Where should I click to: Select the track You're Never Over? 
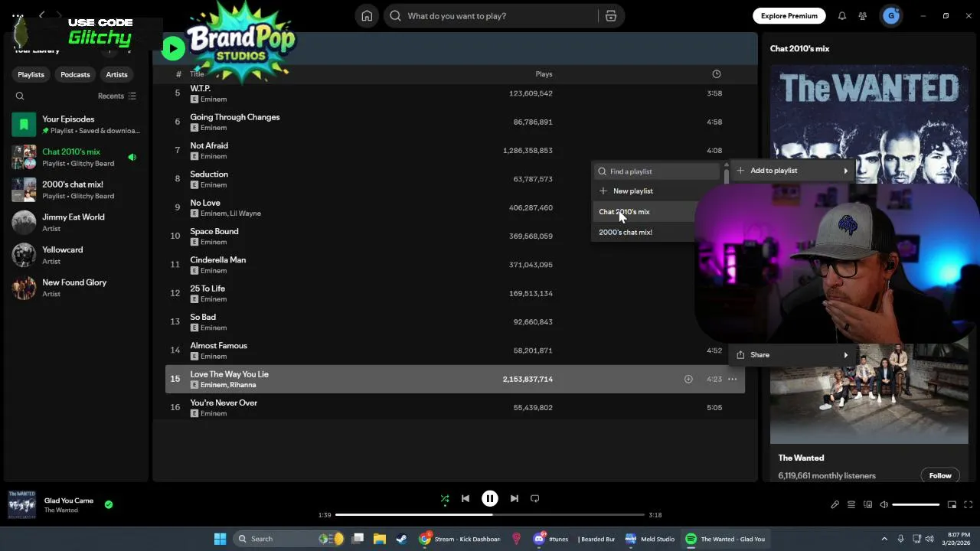455,408
